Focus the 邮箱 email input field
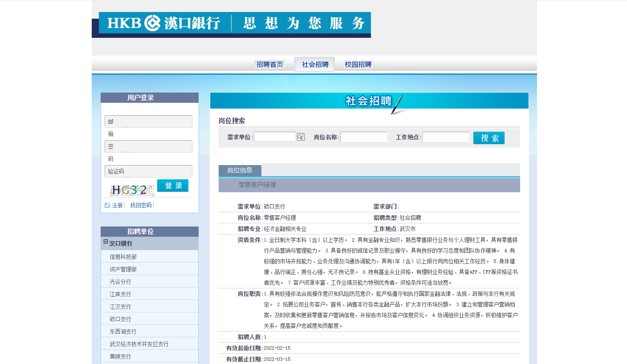627x364 pixels. point(148,121)
